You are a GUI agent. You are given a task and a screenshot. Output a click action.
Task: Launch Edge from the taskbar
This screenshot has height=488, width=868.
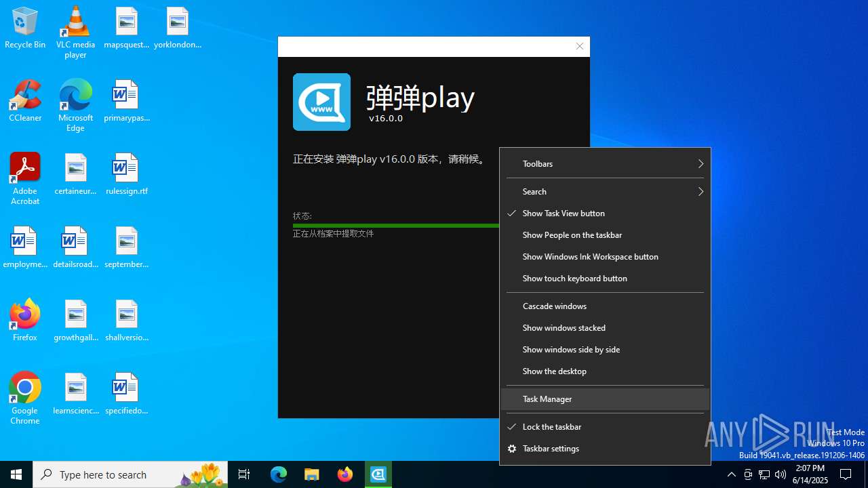point(279,474)
